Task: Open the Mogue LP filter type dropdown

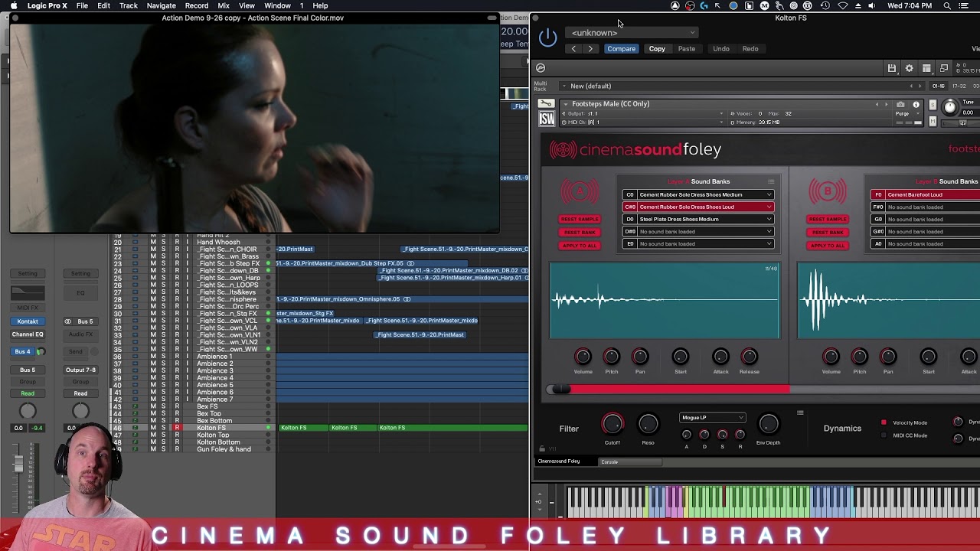Action: pos(712,418)
